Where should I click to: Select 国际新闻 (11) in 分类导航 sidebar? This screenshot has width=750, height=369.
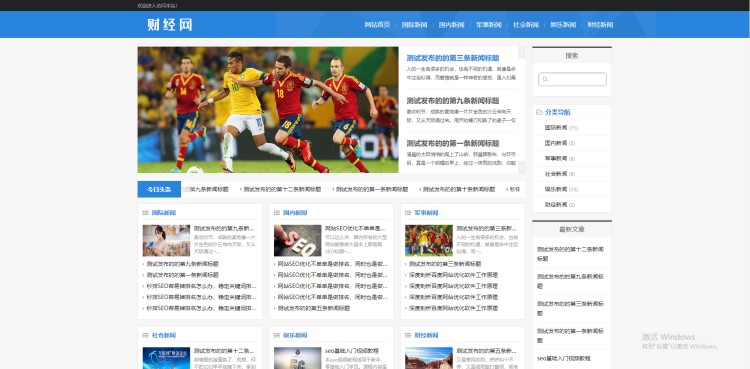coord(561,128)
